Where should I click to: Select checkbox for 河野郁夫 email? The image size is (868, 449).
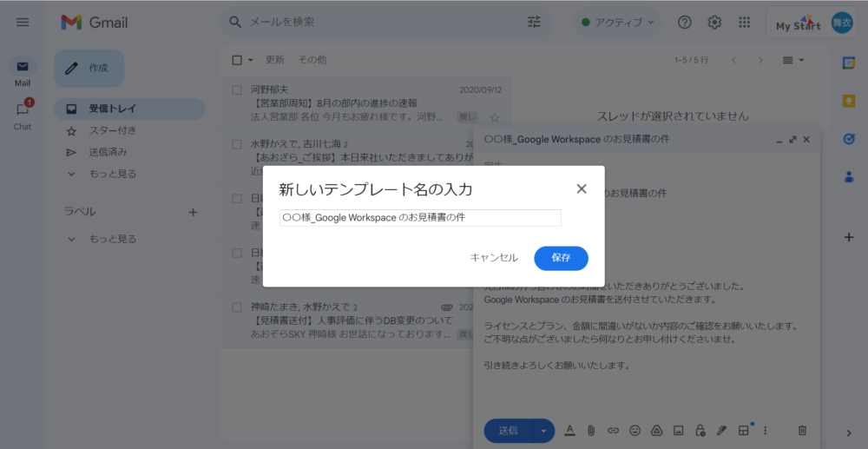coord(237,90)
